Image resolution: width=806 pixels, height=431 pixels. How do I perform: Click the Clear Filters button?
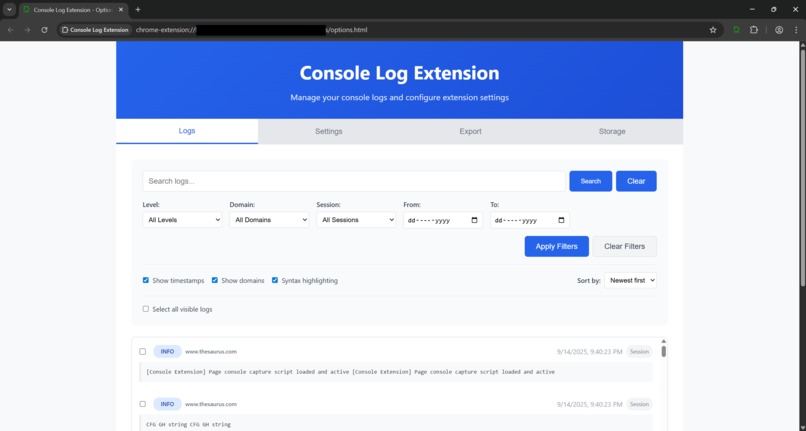point(625,246)
